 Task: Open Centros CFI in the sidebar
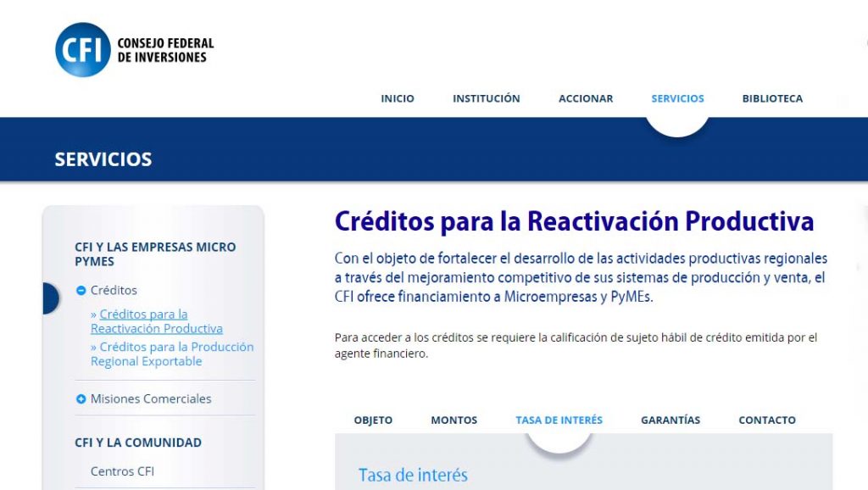click(122, 471)
